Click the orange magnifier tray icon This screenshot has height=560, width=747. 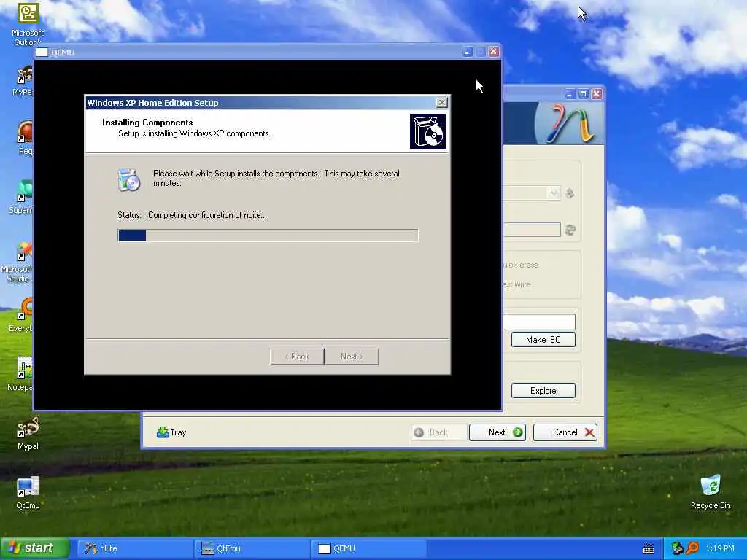(692, 548)
